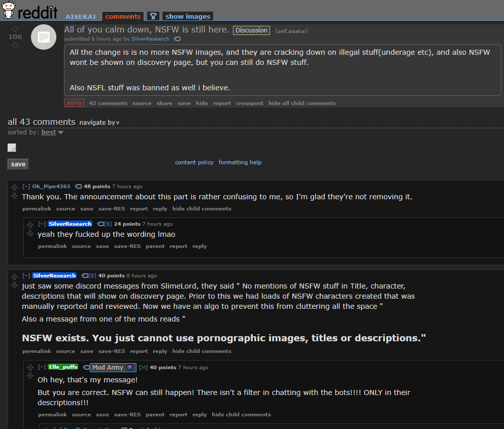504x429 pixels.
Task: Click the tag icon next to SilverResearch submitter
Action: click(x=178, y=39)
